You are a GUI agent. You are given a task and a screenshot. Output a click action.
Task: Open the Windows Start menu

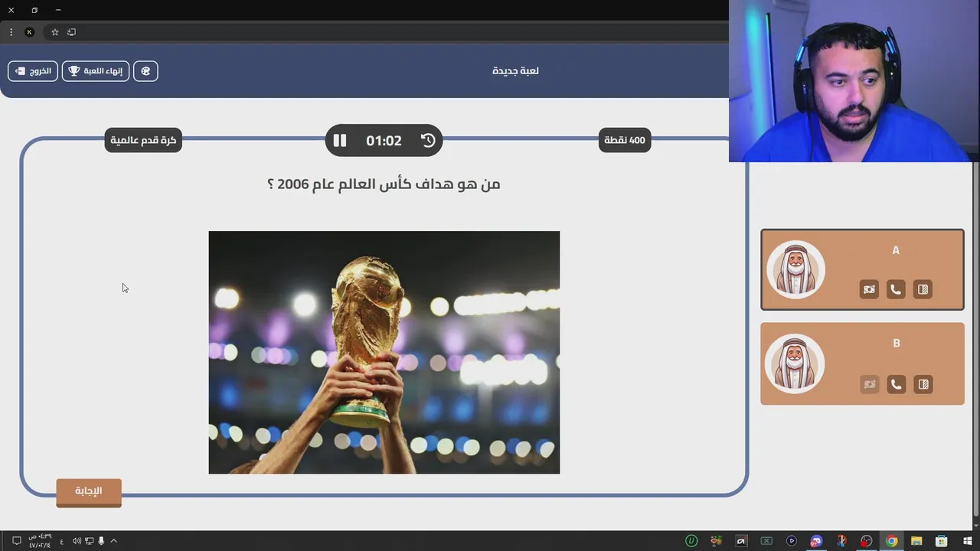click(967, 541)
